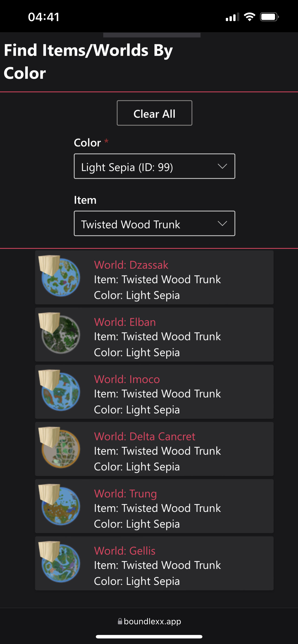
Task: Tap the Wi-Fi status icon
Action: click(249, 17)
